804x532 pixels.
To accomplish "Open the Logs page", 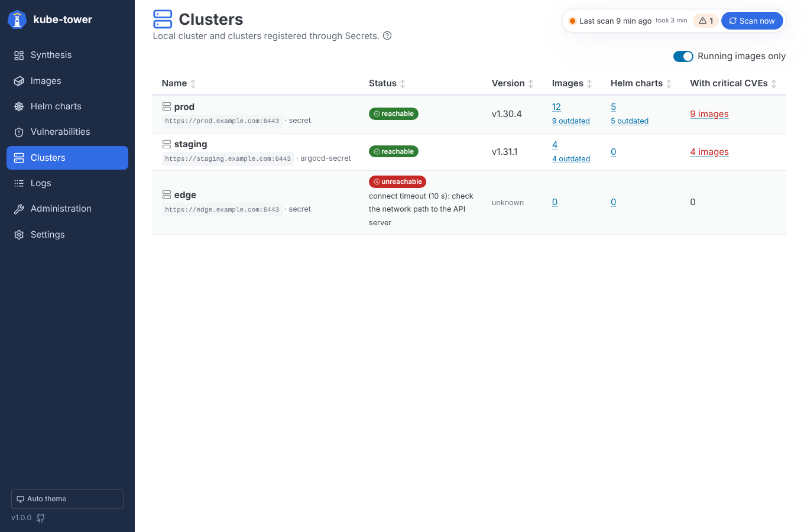I will [x=67, y=183].
